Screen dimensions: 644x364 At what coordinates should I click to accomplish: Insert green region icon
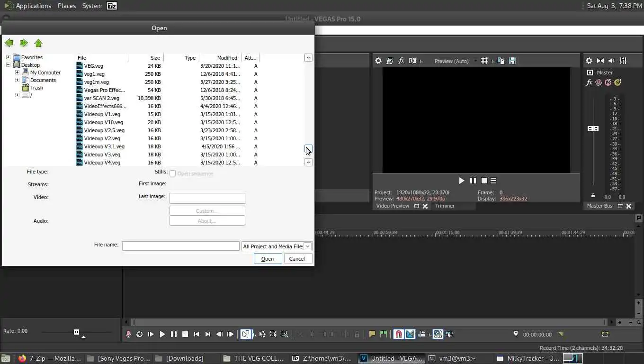pyautogui.click(x=384, y=334)
